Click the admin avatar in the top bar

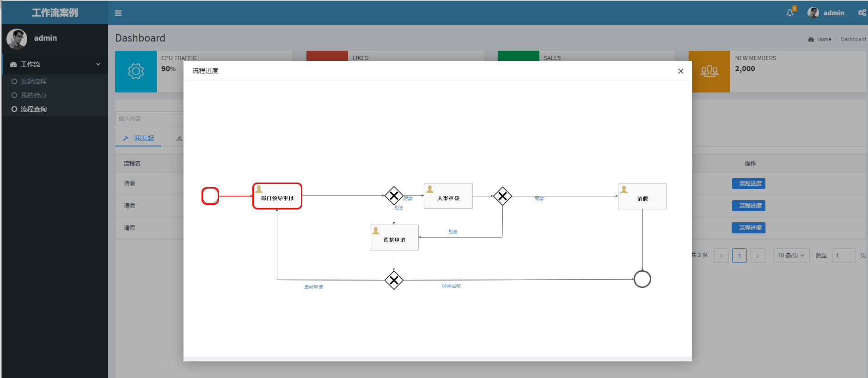(x=813, y=12)
